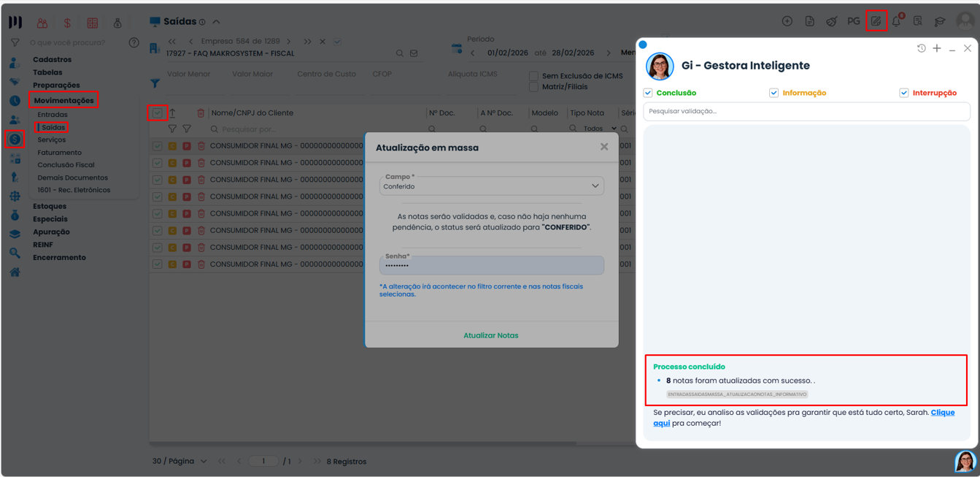Click the table horizontal scrollbar
980x477 pixels.
pos(363,443)
